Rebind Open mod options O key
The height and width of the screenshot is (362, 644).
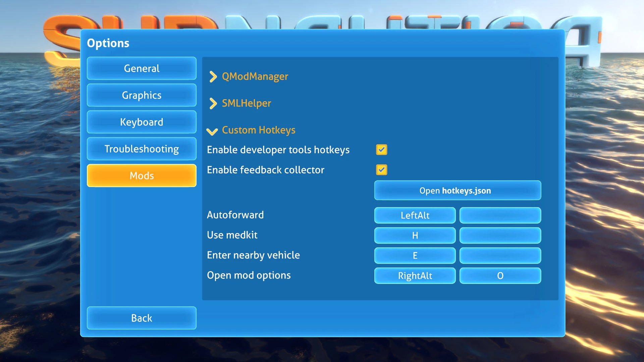[500, 276]
